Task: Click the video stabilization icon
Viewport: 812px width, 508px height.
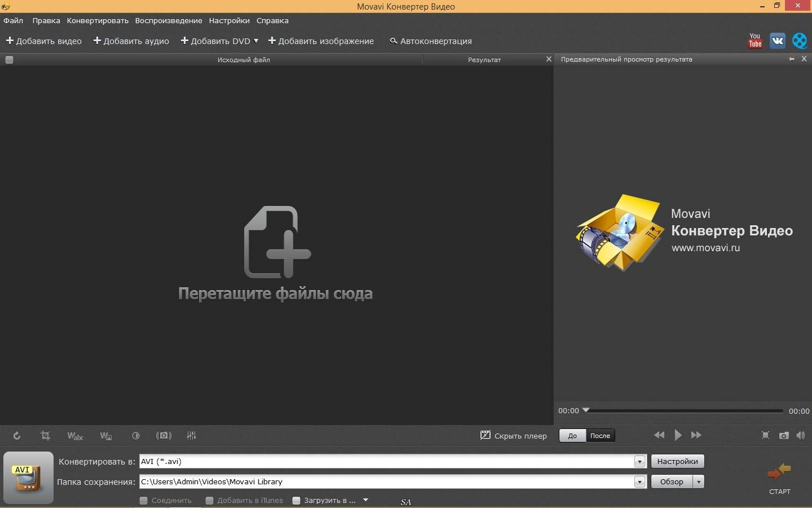Action: click(164, 436)
